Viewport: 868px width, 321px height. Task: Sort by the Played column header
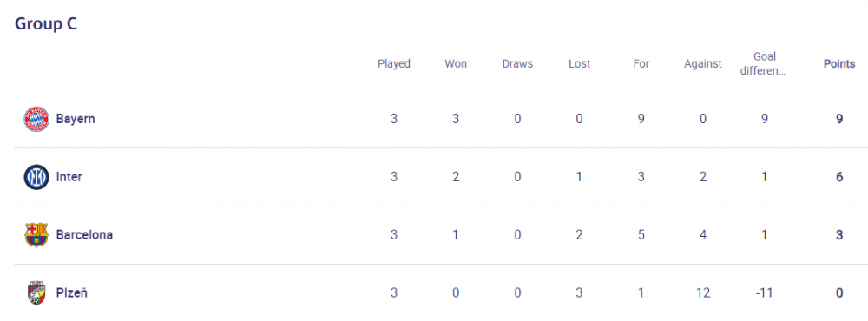coord(394,63)
